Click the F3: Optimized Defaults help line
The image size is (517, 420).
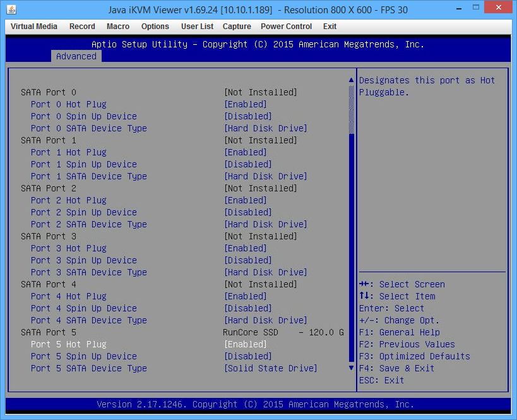click(415, 356)
